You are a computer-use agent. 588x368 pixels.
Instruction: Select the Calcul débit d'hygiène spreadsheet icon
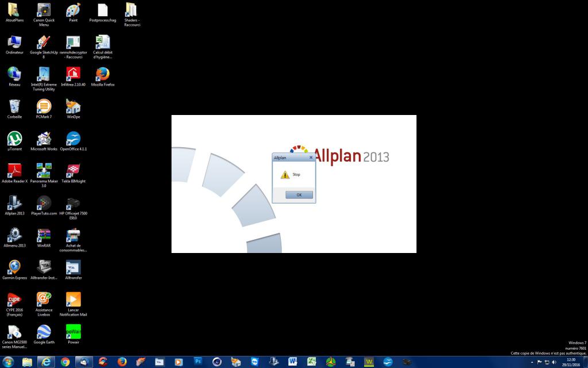click(x=102, y=47)
